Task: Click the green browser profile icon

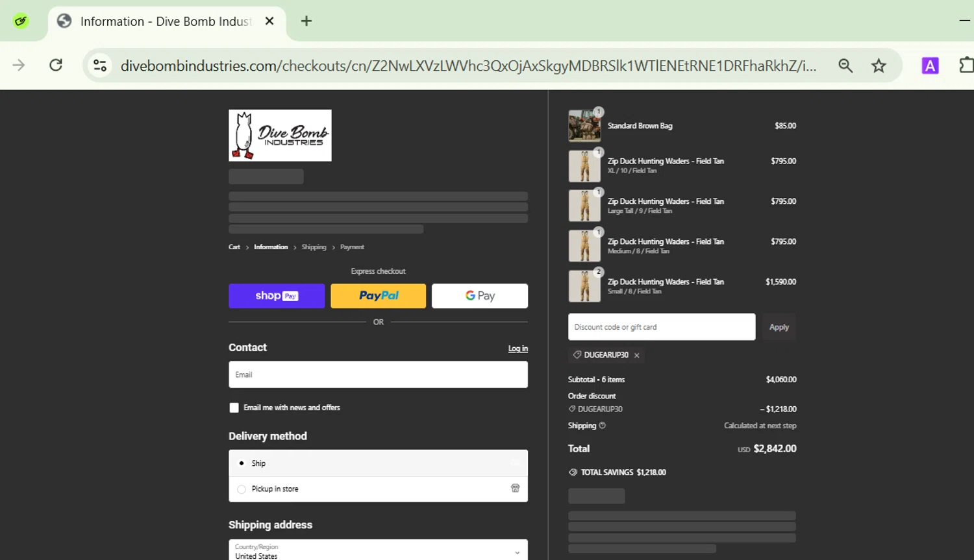Action: [21, 21]
